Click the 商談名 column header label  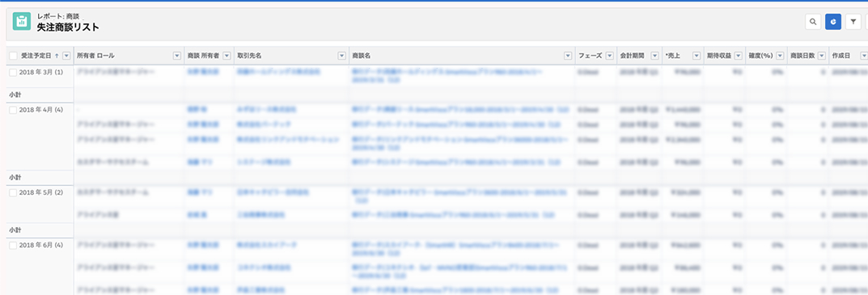[x=361, y=56]
